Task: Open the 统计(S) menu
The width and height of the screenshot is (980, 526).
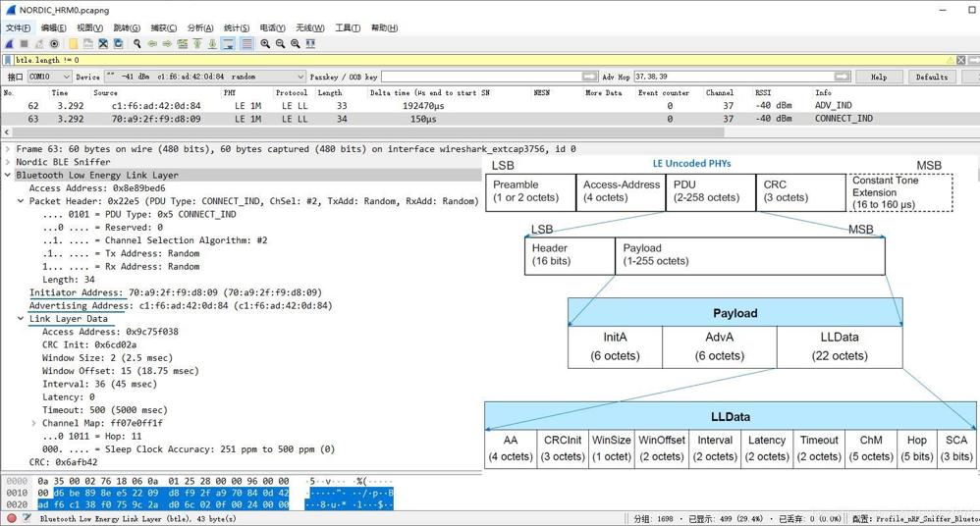Action: (x=237, y=27)
